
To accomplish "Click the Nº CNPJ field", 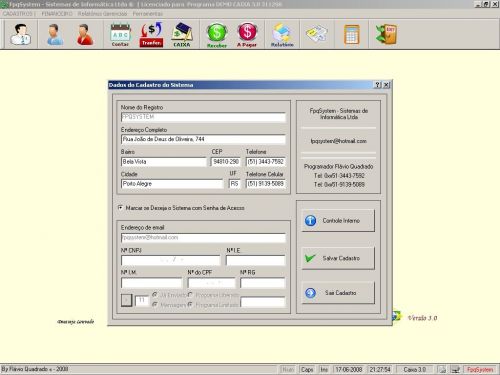I will pyautogui.click(x=171, y=260).
